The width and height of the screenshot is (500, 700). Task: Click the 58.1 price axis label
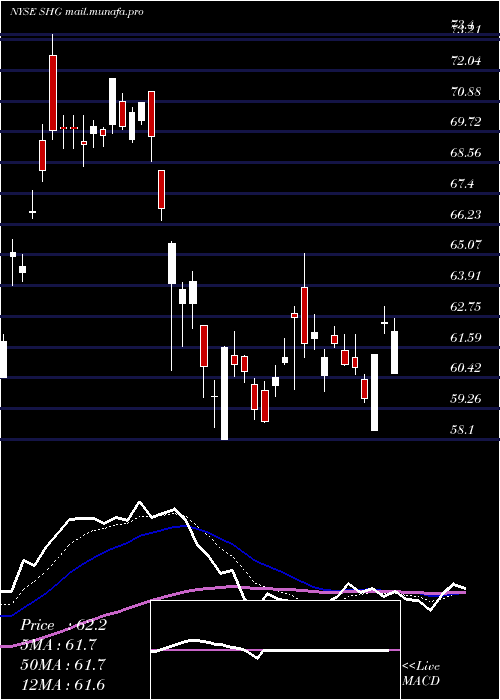462,429
